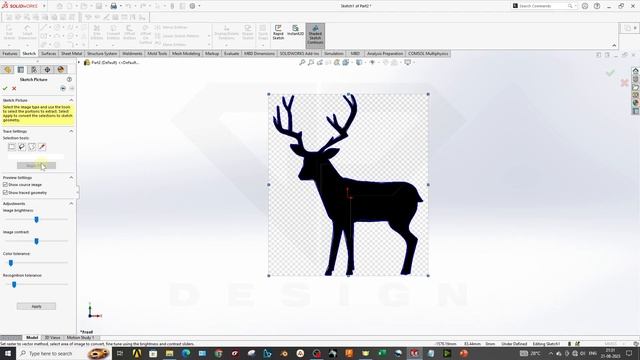Open Print button dropdown arrow

point(121,6)
